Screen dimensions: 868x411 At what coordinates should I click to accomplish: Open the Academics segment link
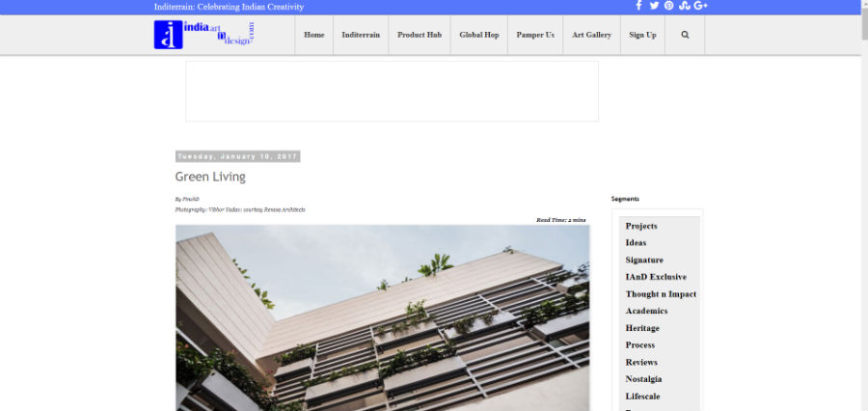[x=646, y=311]
